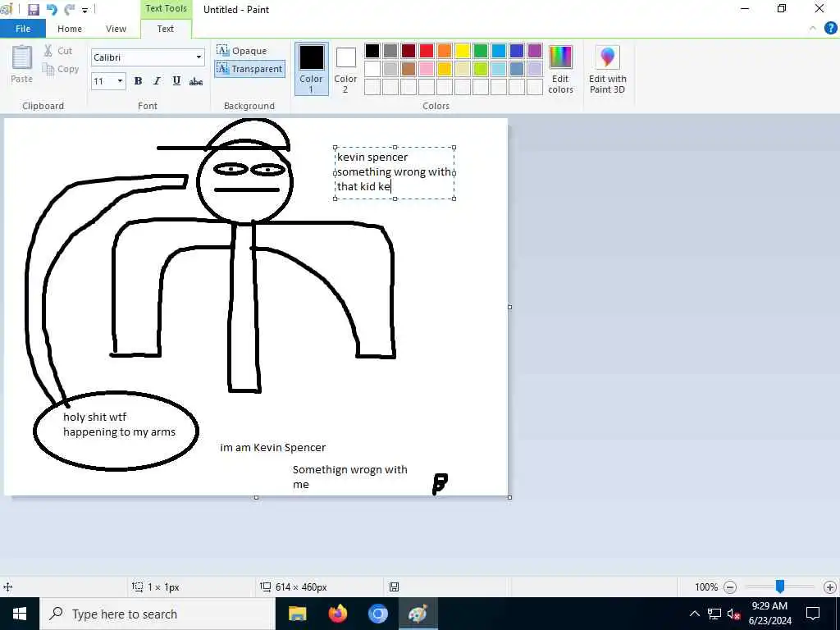The image size is (840, 630).
Task: Open Paint Help question mark
Action: coord(830,29)
